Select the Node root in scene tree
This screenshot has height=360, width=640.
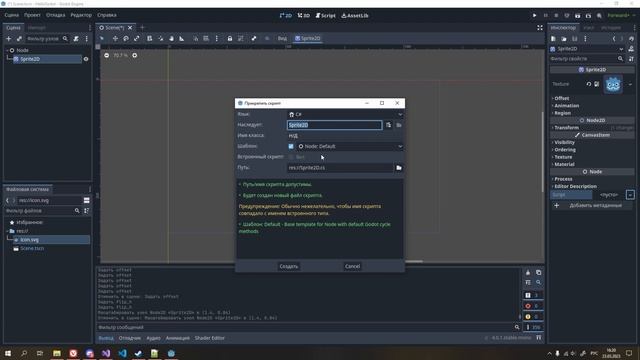coord(22,50)
